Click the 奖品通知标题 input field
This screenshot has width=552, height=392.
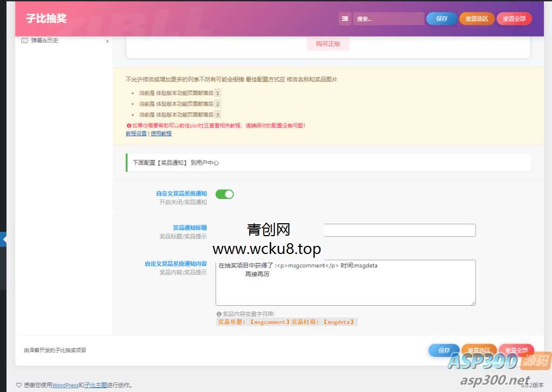click(399, 230)
